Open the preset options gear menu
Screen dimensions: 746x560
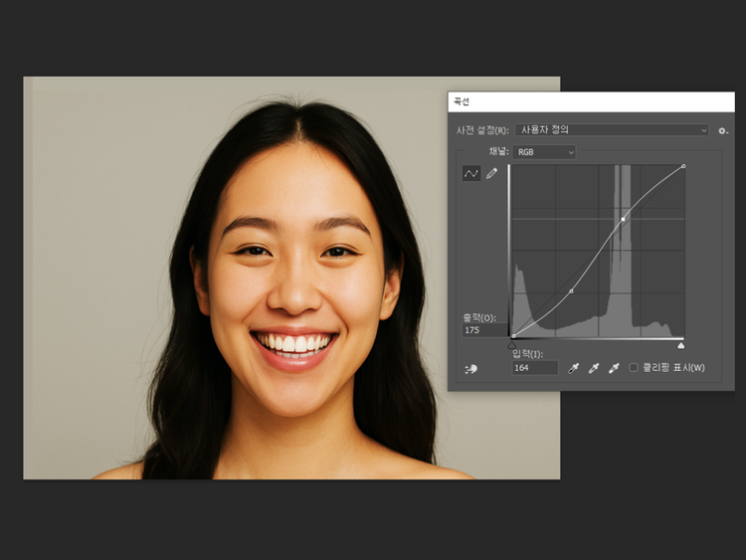pos(723,130)
